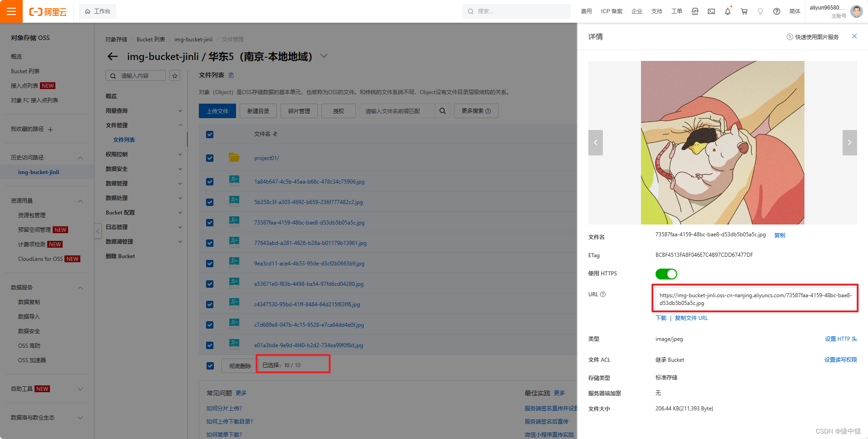Open the notification bell
The width and height of the screenshot is (868, 439).
(728, 11)
